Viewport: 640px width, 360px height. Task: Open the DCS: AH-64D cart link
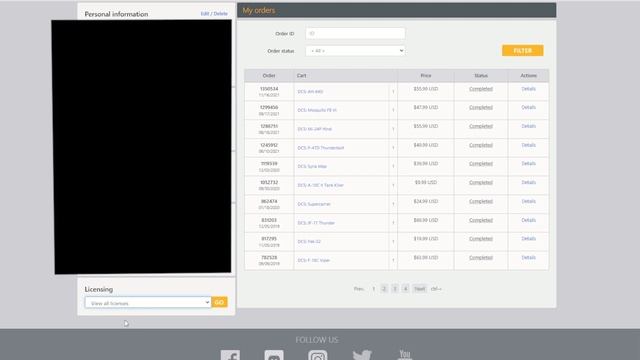click(310, 91)
